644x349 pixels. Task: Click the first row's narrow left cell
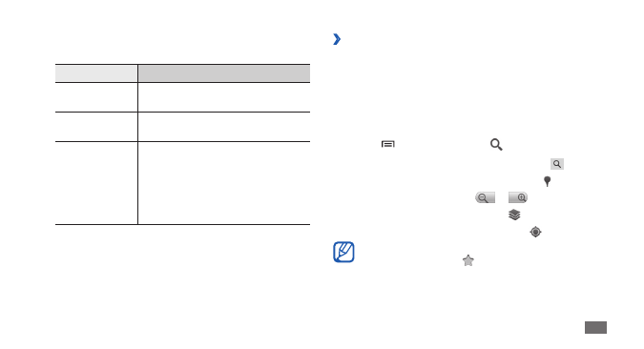96,97
